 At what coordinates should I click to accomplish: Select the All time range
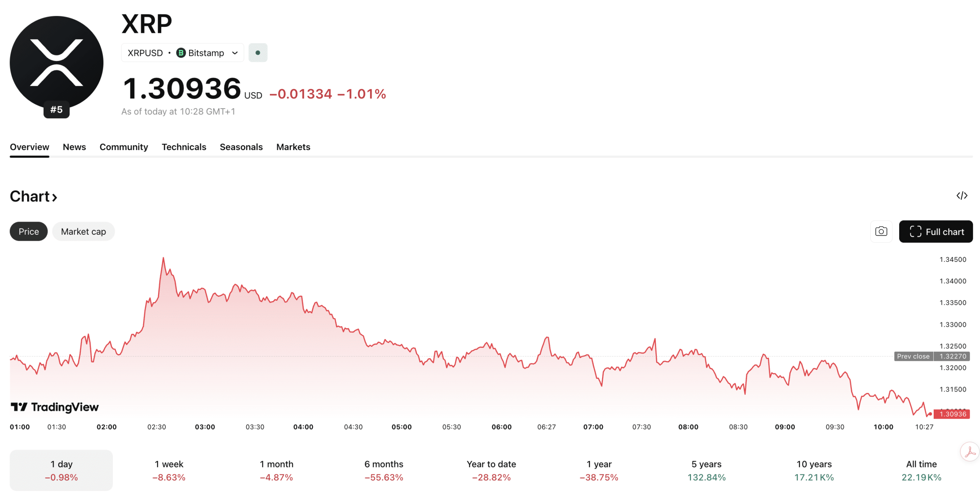point(921,470)
